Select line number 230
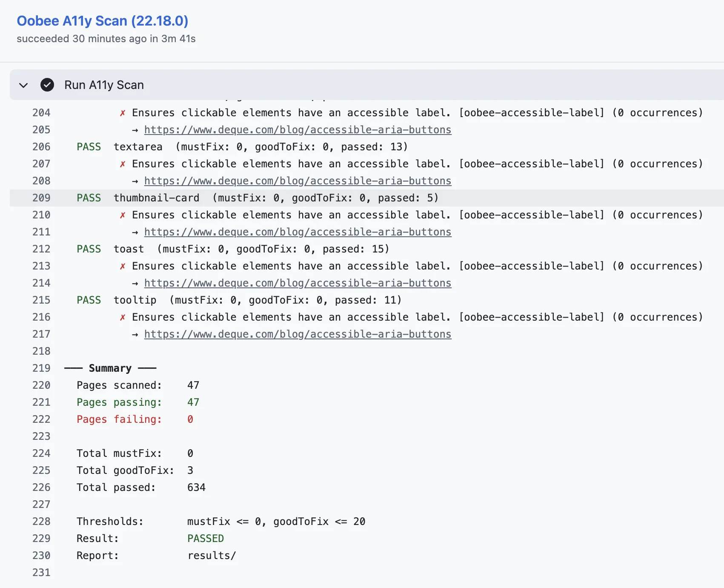 point(41,556)
